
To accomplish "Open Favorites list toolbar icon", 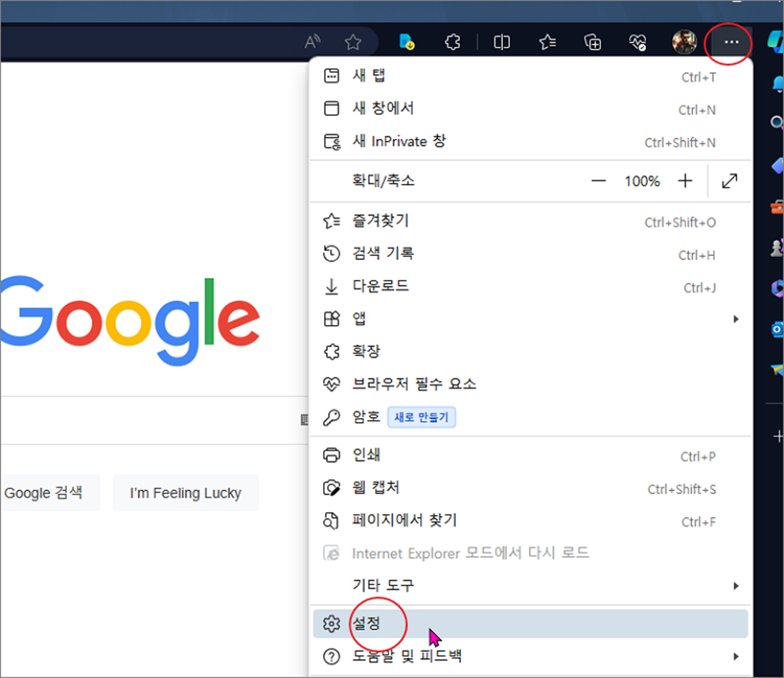I will tap(548, 42).
